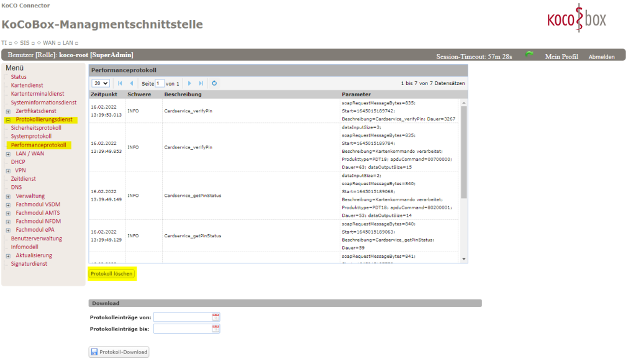Click the next page arrow in pager
This screenshot has height=364, width=636.
tap(189, 83)
